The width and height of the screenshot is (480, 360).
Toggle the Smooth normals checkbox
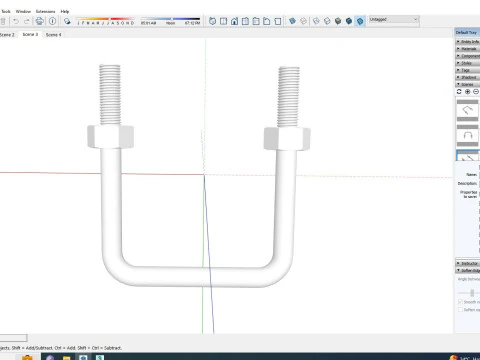coord(461,302)
